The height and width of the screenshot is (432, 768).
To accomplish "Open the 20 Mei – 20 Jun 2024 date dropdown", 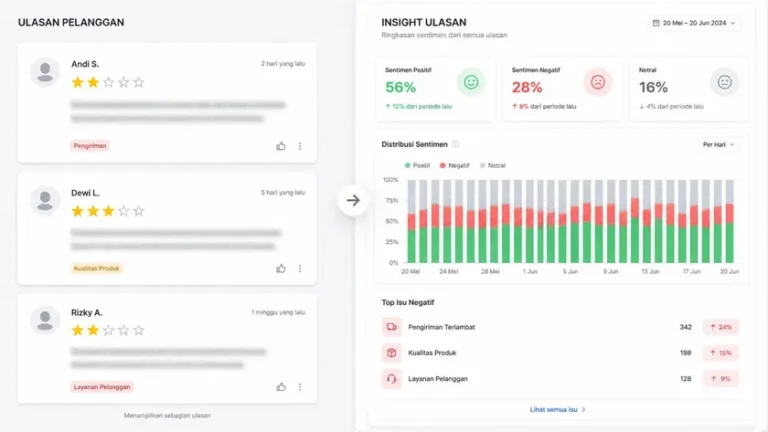I will tap(694, 23).
